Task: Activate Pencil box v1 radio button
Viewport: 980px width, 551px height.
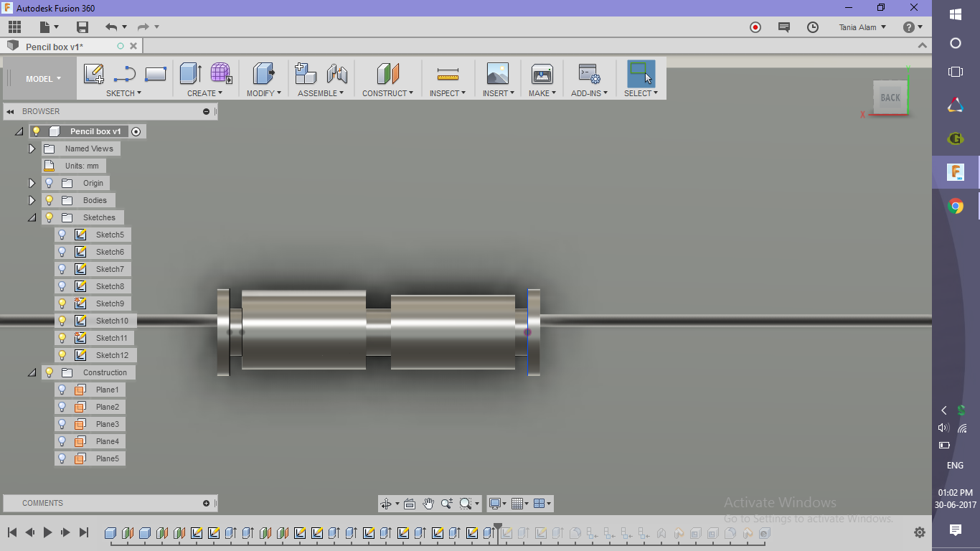Action: (136, 131)
